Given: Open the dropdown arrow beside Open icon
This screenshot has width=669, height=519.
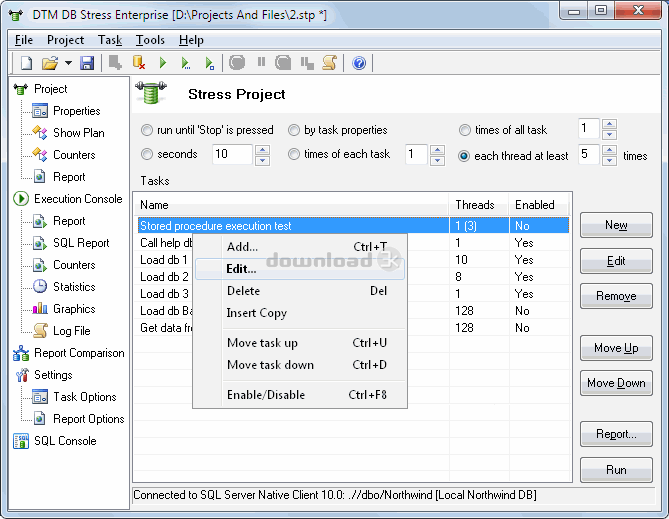Looking at the screenshot, I should click(68, 63).
